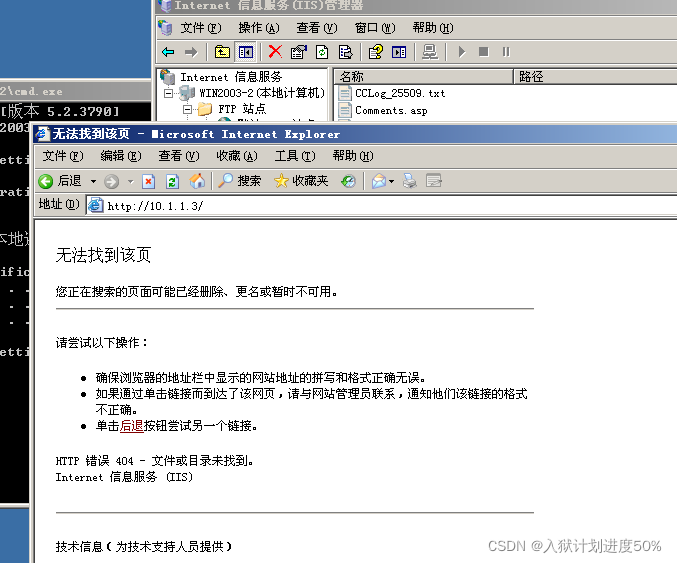Click the IE History icon

[x=348, y=181]
